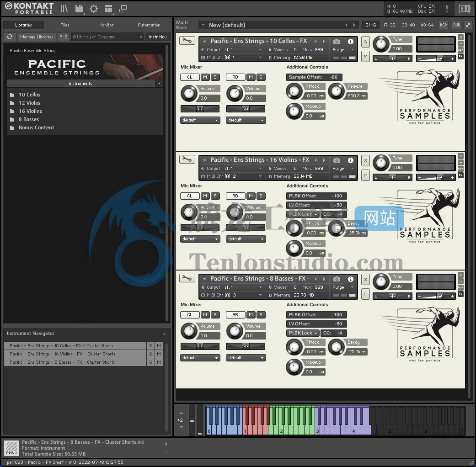Screen dimensions: 476x467
Task: Select 16 Violins Cluster Shorts in Instrument Navigator
Action: point(75,354)
